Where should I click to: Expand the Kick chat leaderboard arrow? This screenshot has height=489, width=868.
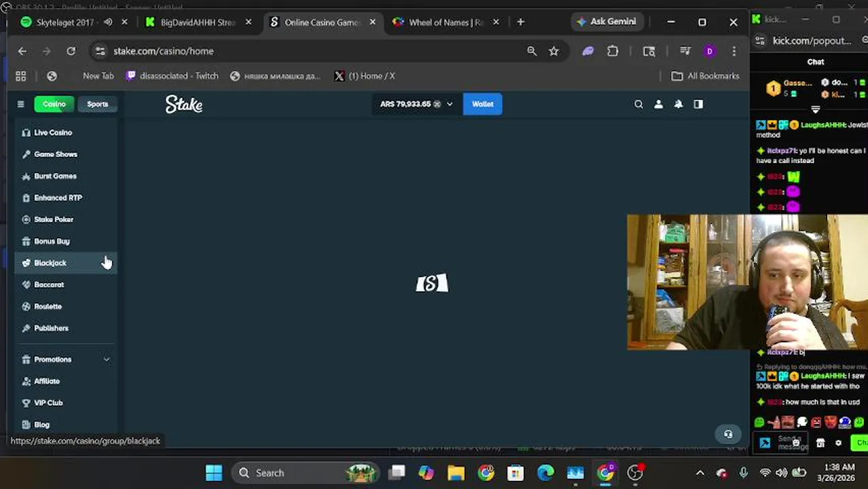point(816,109)
